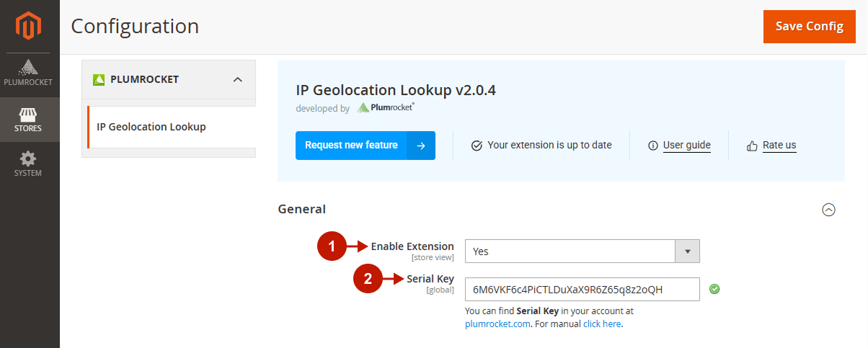Click Request new feature button

366,146
